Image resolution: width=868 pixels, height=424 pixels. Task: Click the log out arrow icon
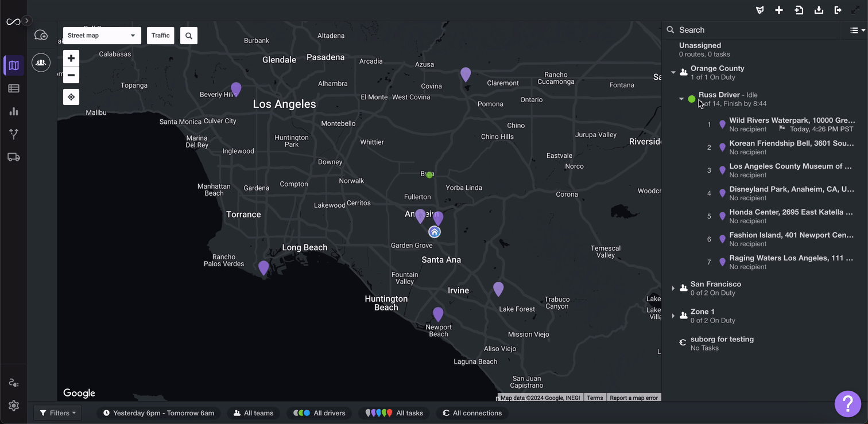pos(838,10)
